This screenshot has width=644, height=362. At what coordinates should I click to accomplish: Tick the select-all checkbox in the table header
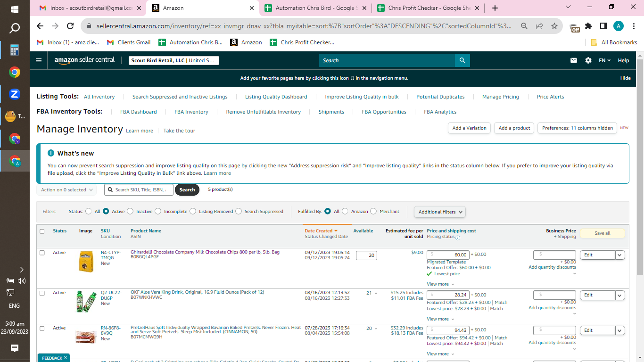click(x=42, y=231)
